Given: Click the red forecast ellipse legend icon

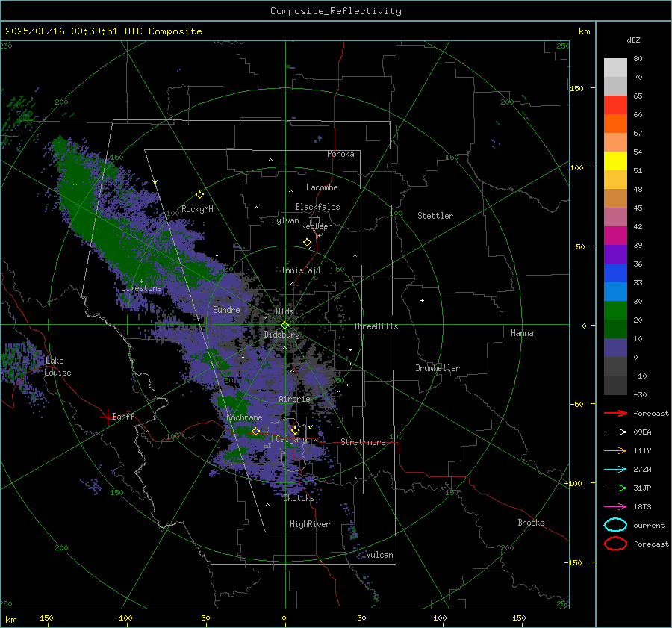Looking at the screenshot, I should (x=615, y=544).
